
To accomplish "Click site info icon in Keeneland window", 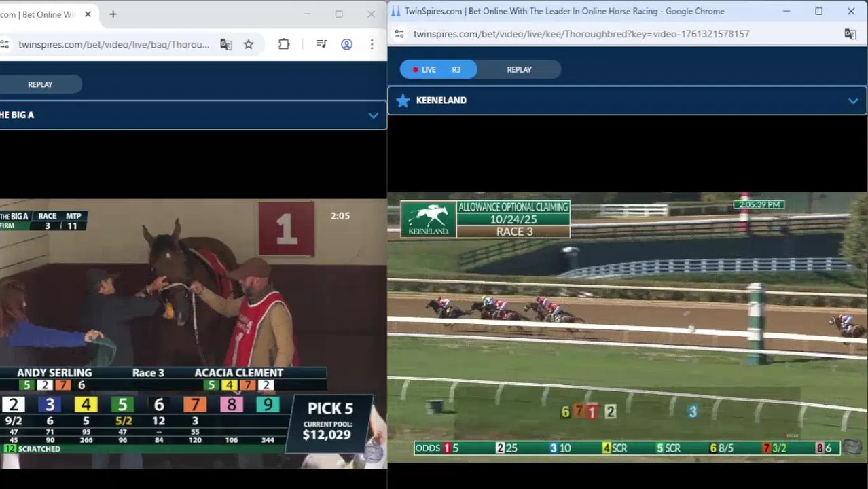I will [x=399, y=33].
